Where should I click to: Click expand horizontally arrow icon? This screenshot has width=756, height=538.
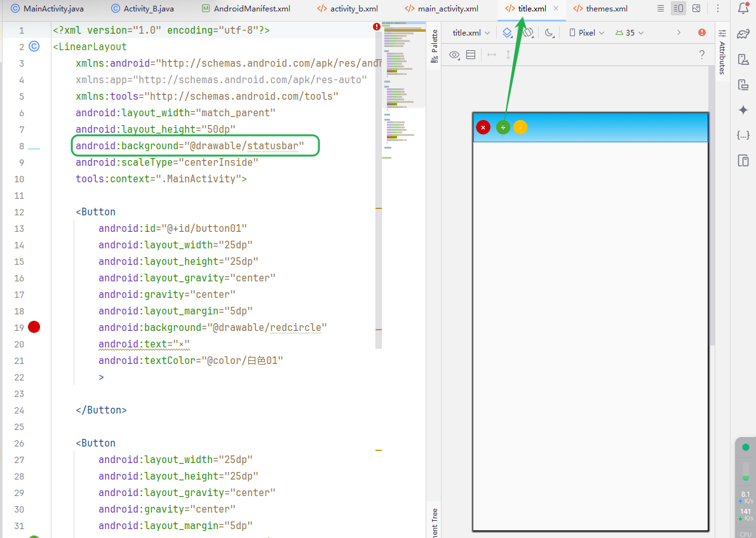pos(491,55)
